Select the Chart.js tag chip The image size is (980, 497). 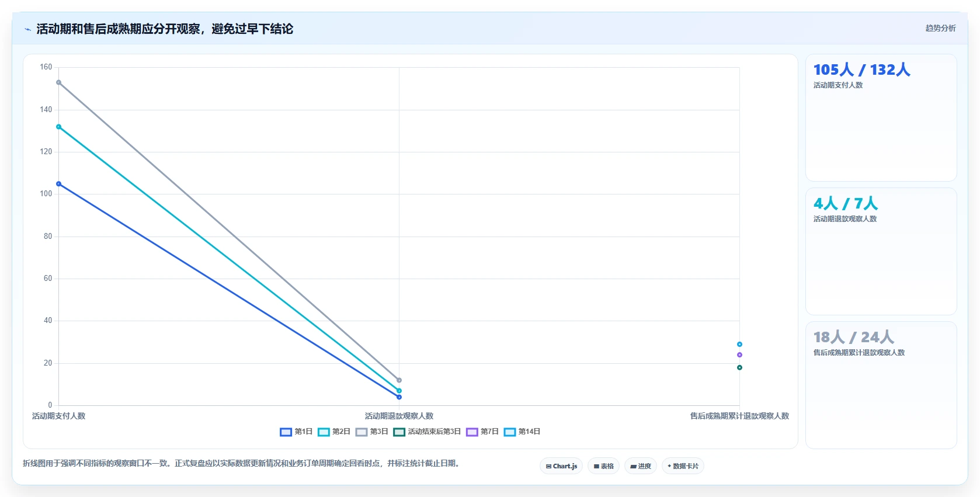click(561, 466)
